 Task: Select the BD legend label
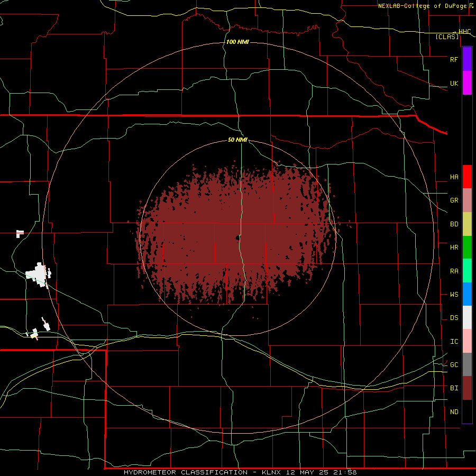coord(454,224)
